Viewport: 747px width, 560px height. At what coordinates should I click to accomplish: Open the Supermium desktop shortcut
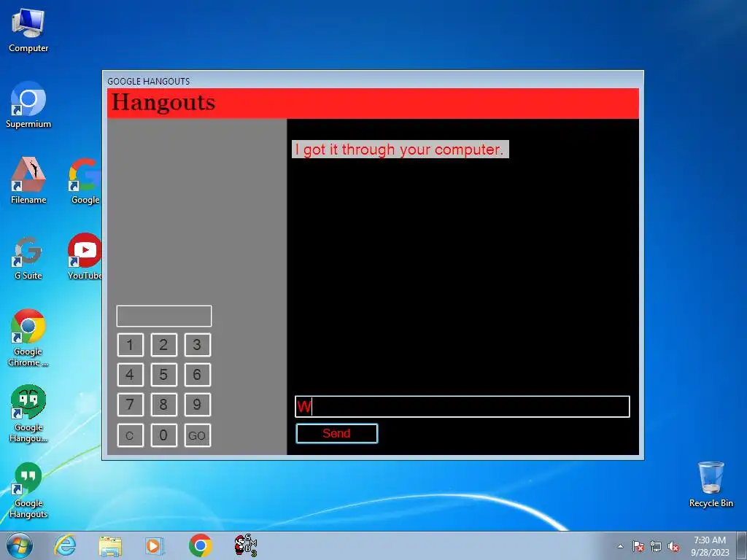tap(28, 105)
